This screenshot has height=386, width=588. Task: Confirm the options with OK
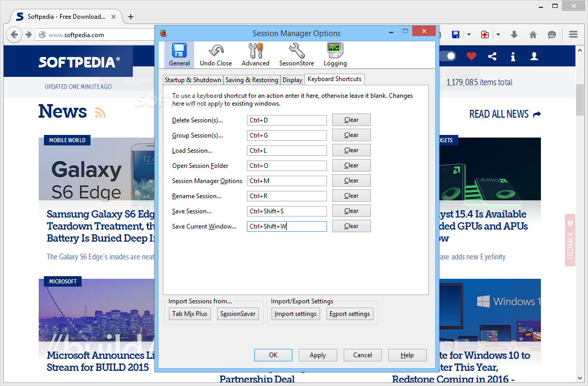click(x=273, y=355)
